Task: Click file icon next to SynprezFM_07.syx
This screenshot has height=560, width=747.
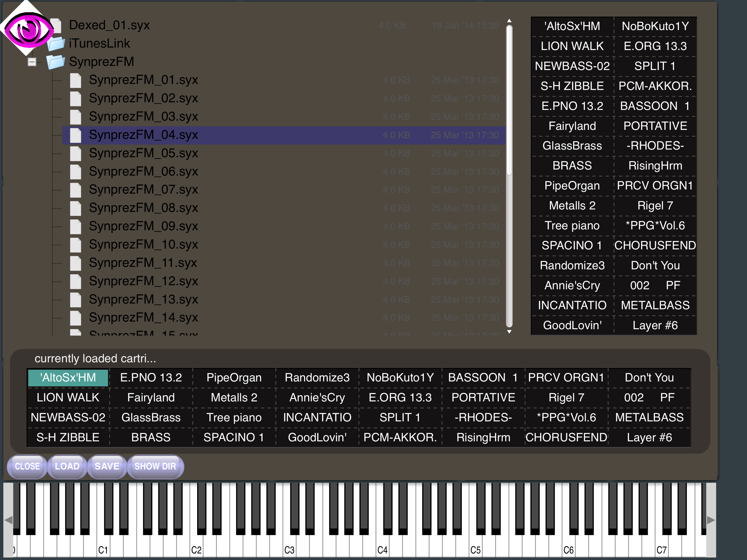Action: point(76,190)
